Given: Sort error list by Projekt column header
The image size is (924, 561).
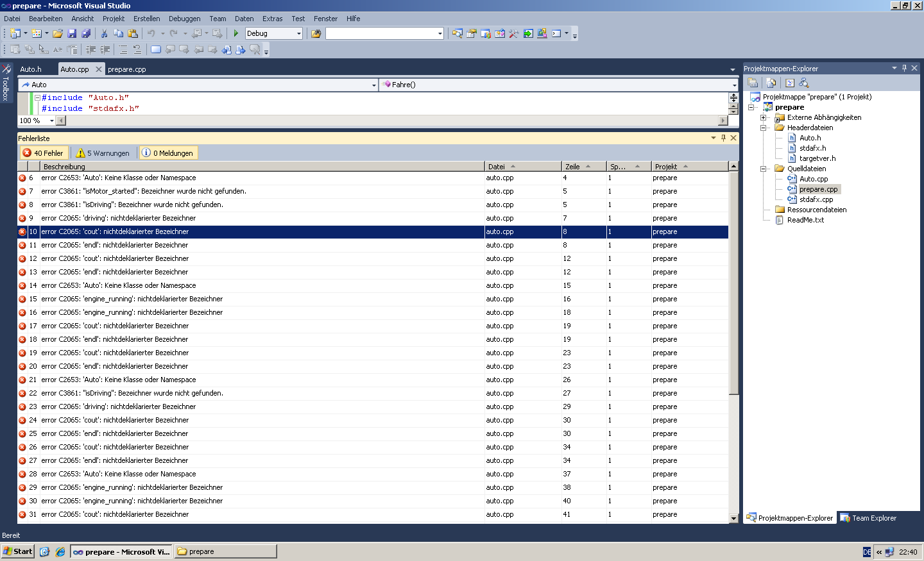Looking at the screenshot, I should point(689,167).
